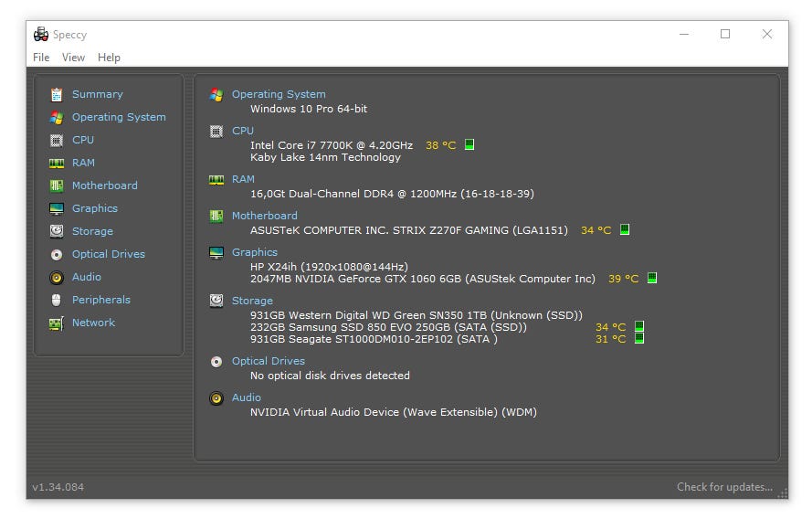The width and height of the screenshot is (812, 519).
Task: Open Motherboard section in sidebar
Action: click(105, 185)
